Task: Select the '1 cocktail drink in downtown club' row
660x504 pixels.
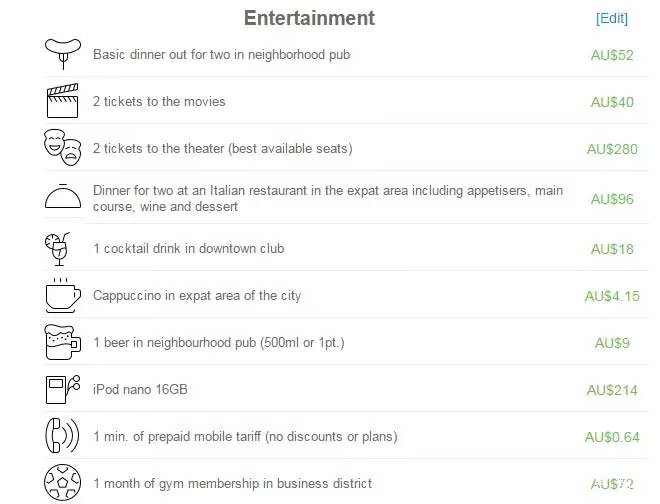Action: [x=346, y=248]
